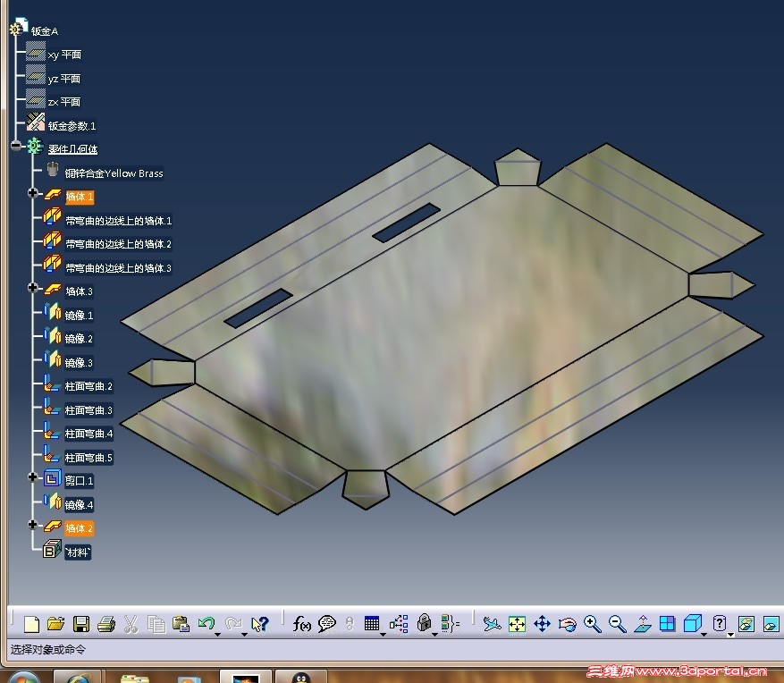
Task: Open QQ penguin from the taskbar
Action: click(301, 678)
